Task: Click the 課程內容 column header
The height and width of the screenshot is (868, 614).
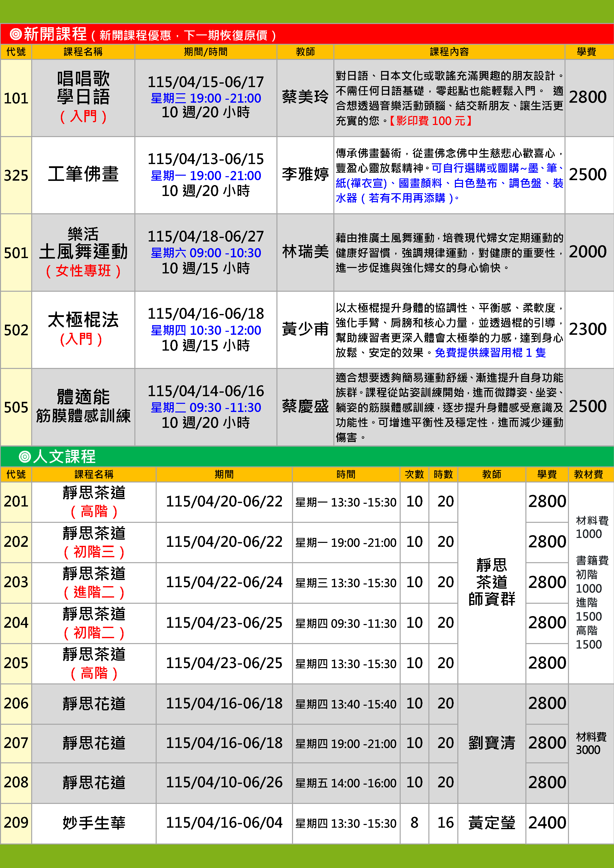Action: 449,52
